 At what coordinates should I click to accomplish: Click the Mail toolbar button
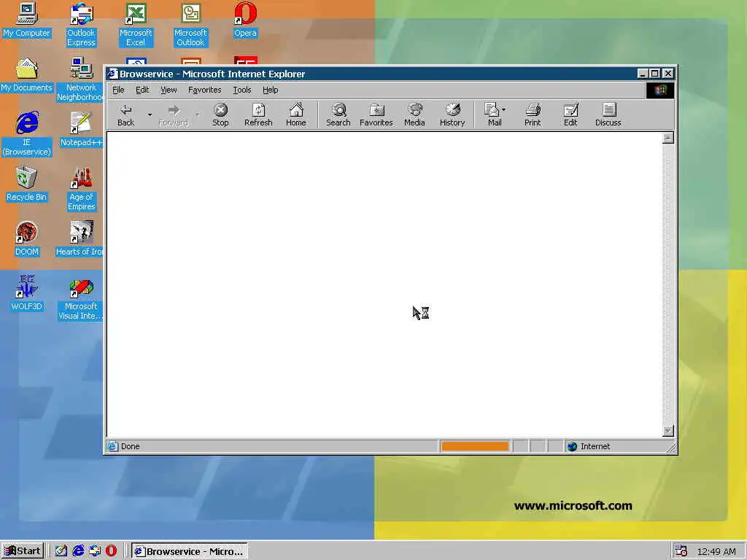[492, 115]
